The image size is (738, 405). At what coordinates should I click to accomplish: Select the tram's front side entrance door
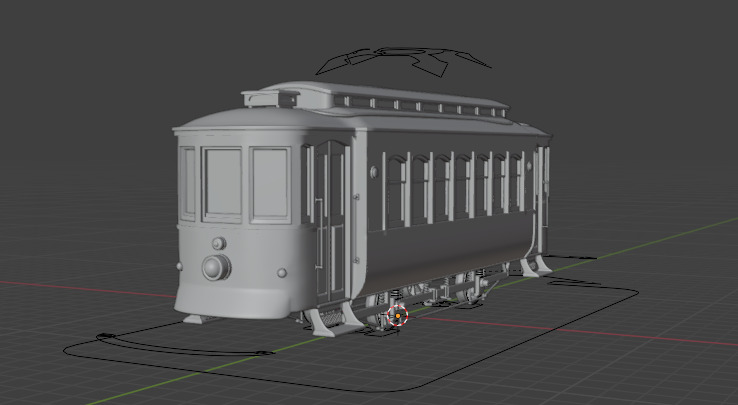pos(331,221)
